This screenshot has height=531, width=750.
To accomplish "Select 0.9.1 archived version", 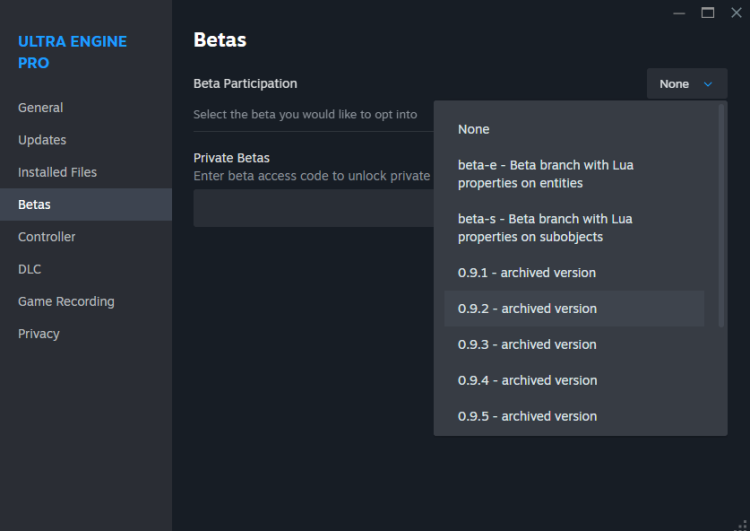I will (527, 273).
